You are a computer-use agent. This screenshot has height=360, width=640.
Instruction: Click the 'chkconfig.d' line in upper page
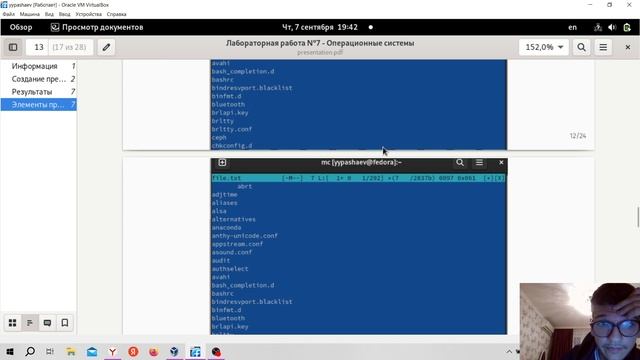pyautogui.click(x=232, y=145)
